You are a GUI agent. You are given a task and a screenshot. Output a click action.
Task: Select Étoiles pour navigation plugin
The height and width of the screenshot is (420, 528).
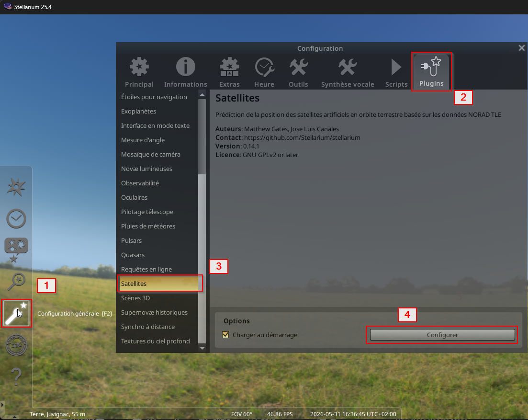pos(157,97)
